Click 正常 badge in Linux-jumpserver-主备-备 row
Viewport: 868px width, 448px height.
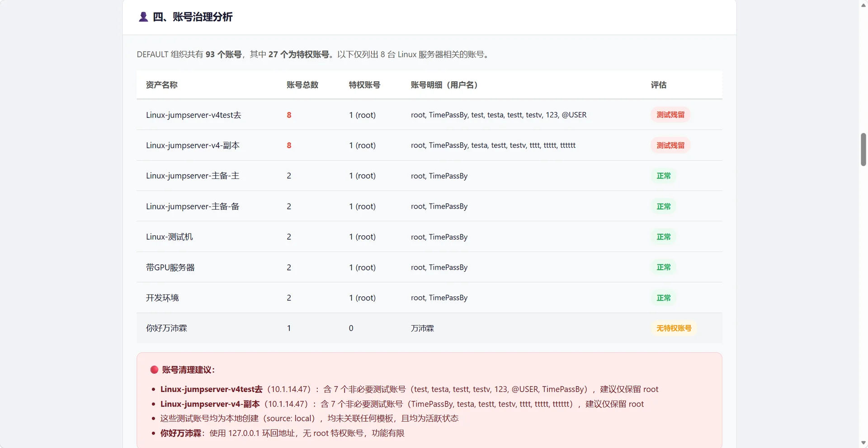pos(664,206)
